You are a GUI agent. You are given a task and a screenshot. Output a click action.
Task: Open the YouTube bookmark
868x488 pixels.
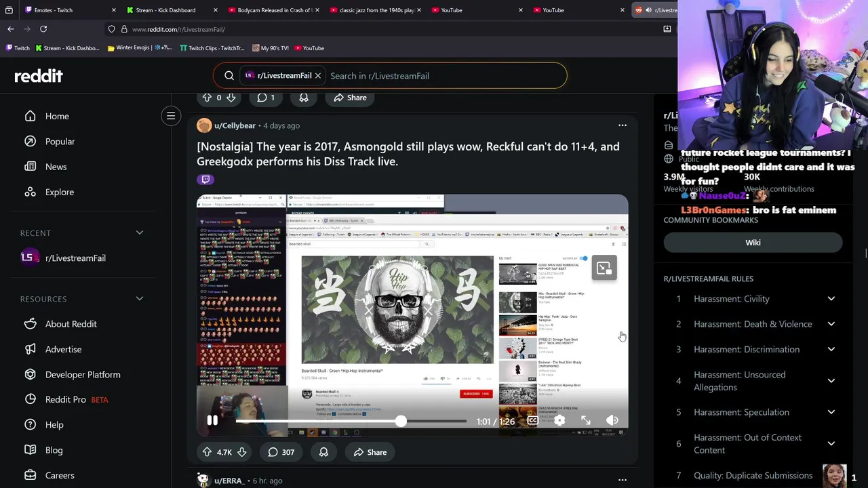[x=309, y=48]
